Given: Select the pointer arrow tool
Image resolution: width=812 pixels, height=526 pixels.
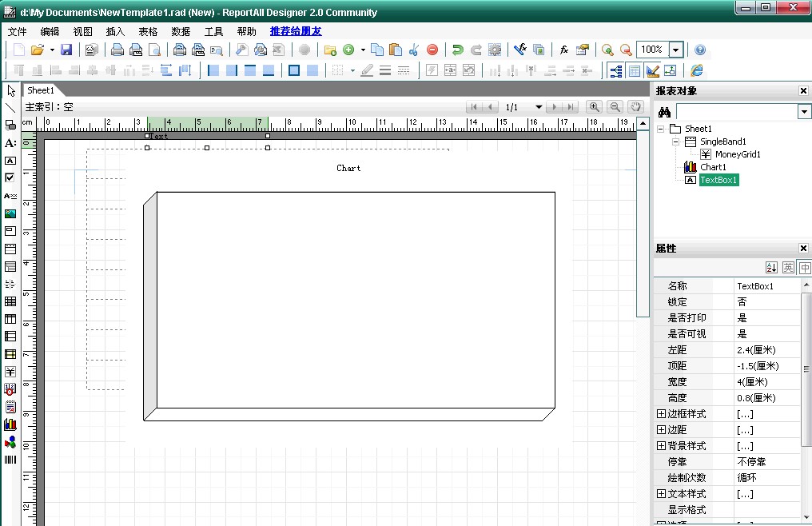Looking at the screenshot, I should (10, 90).
